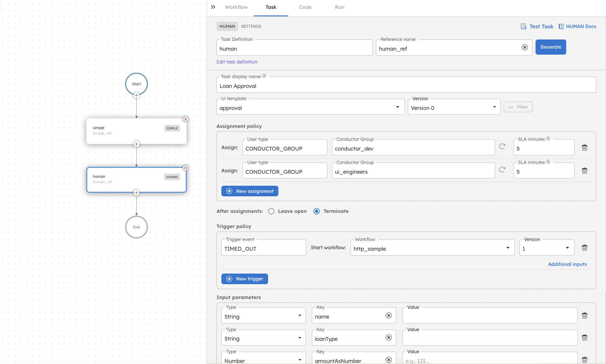Clear the name key field
The height and width of the screenshot is (364, 606).
pyautogui.click(x=389, y=316)
